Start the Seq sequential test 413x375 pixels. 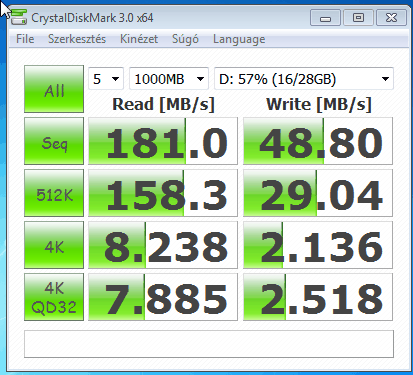(x=54, y=141)
